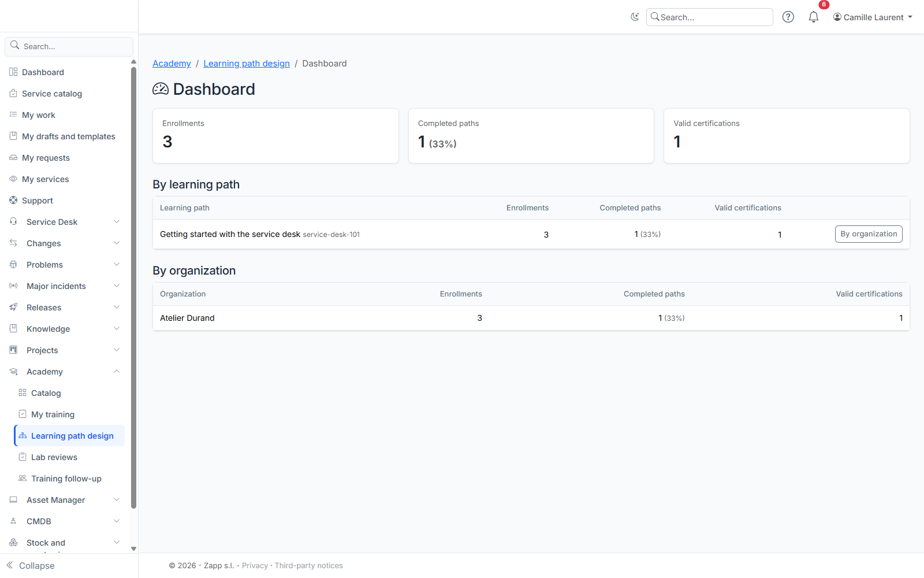Open the Privacy footer link
The height and width of the screenshot is (578, 924).
255,565
